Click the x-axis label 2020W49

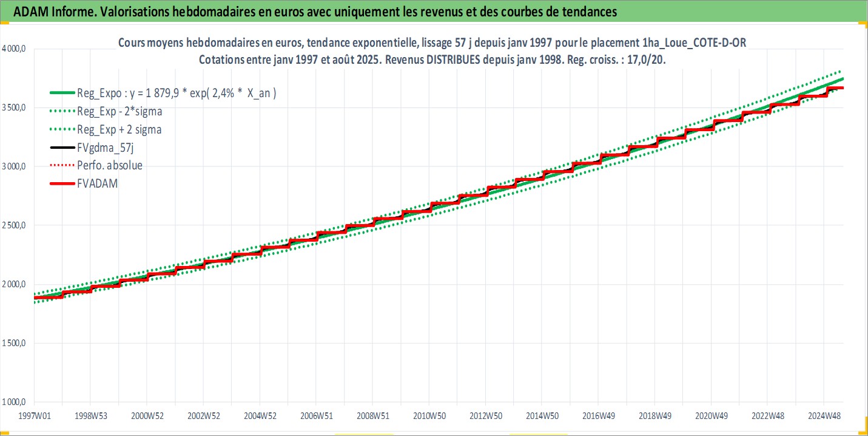tap(711, 416)
